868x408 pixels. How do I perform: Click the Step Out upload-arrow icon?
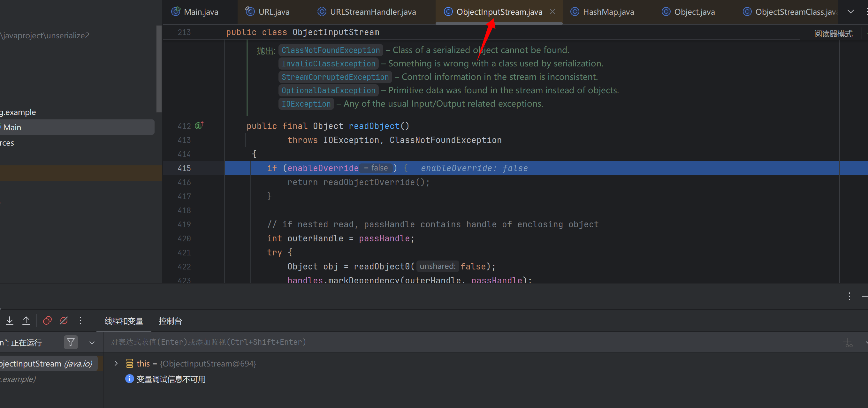coord(26,321)
